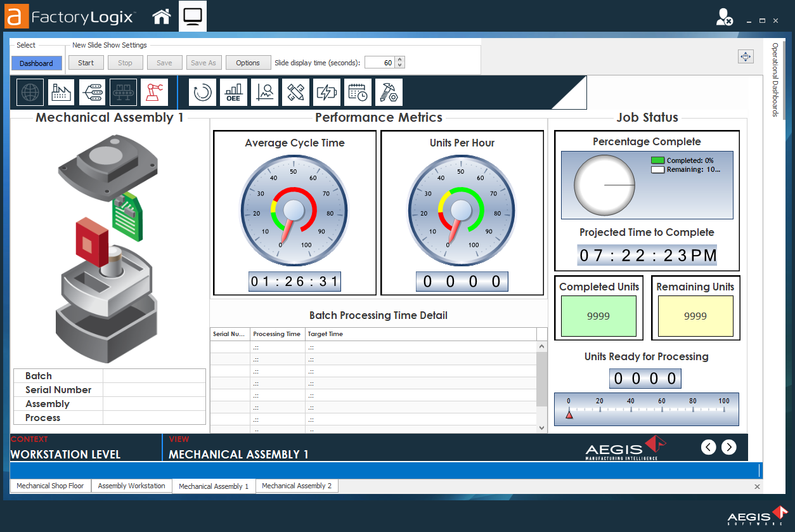795x532 pixels.
Task: Select the screw and bolt fastener icon
Action: 388,92
